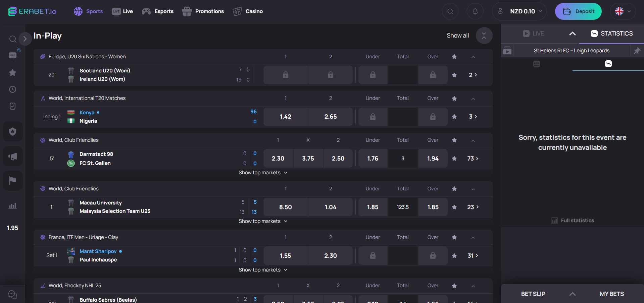Viewport: 644px width, 303px height.
Task: Select the live tracker sub-tab icon
Action: point(537,64)
